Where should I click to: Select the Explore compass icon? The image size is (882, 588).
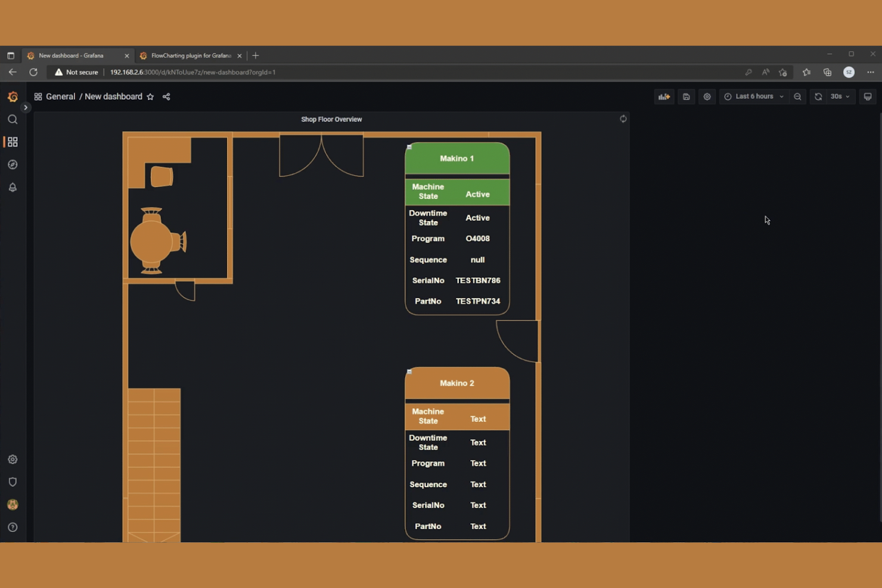13,164
